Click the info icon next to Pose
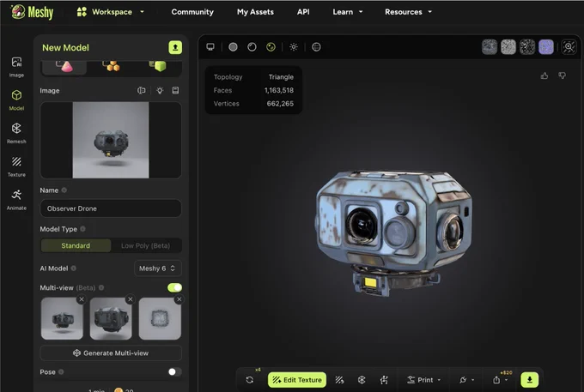The image size is (584, 392). (x=61, y=372)
